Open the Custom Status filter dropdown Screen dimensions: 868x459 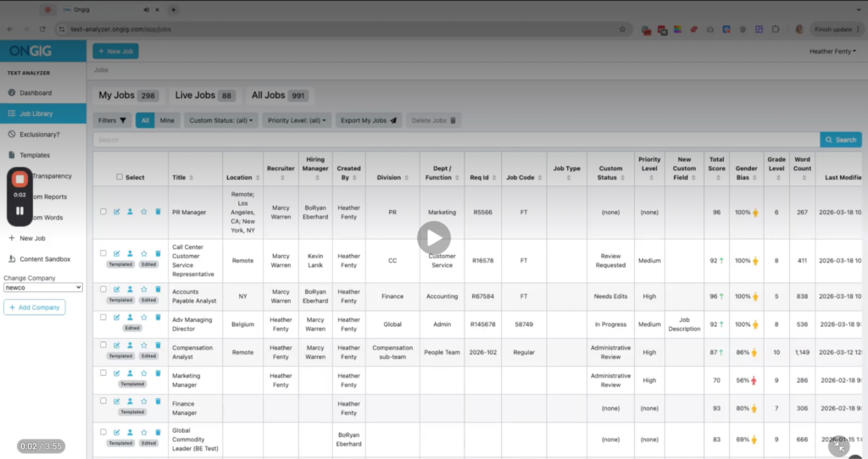[x=221, y=120]
